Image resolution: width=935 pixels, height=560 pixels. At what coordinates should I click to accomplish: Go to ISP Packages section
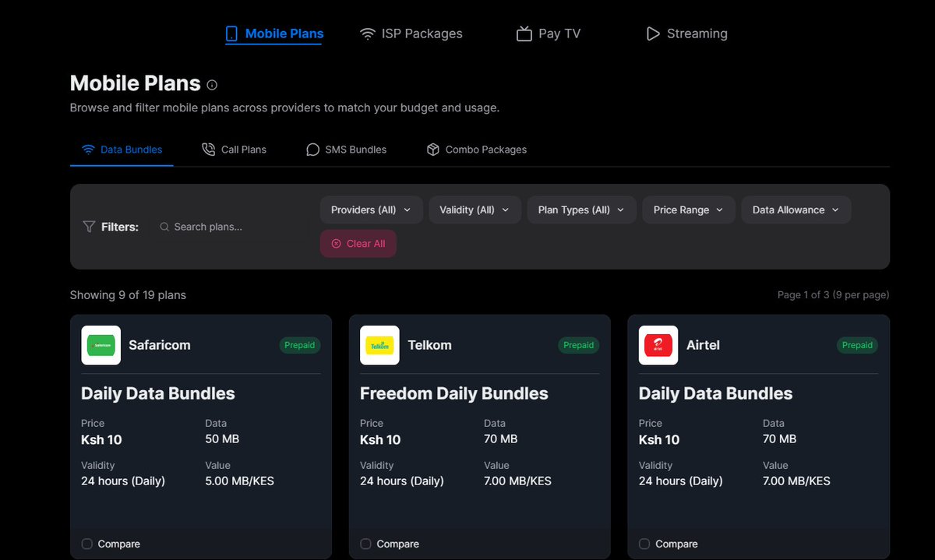(411, 33)
